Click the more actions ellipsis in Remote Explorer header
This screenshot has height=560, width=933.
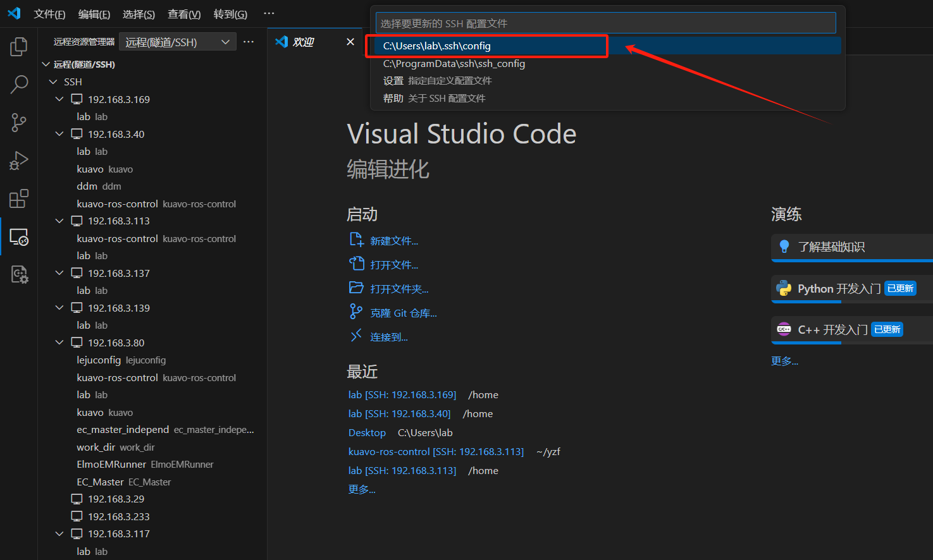[x=248, y=42]
